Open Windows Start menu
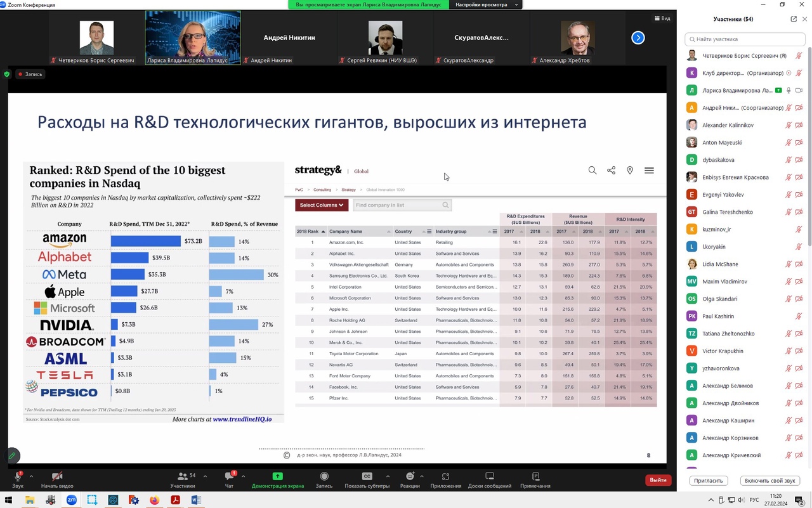The height and width of the screenshot is (508, 812). [x=9, y=500]
